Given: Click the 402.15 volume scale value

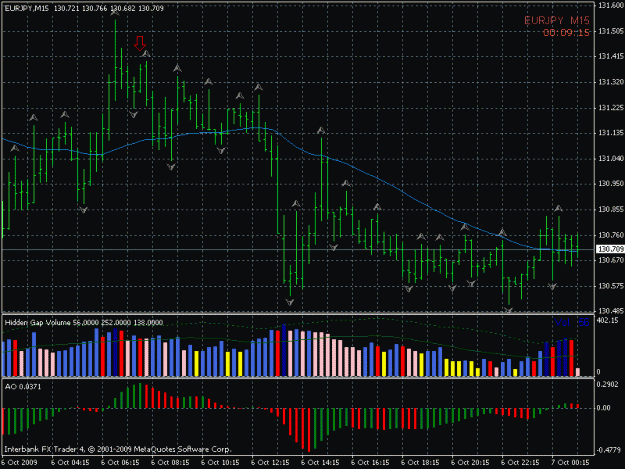Looking at the screenshot, I should tap(609, 320).
